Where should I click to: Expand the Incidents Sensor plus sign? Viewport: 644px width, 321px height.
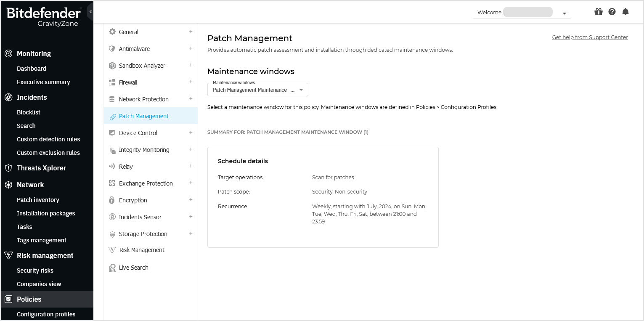191,217
